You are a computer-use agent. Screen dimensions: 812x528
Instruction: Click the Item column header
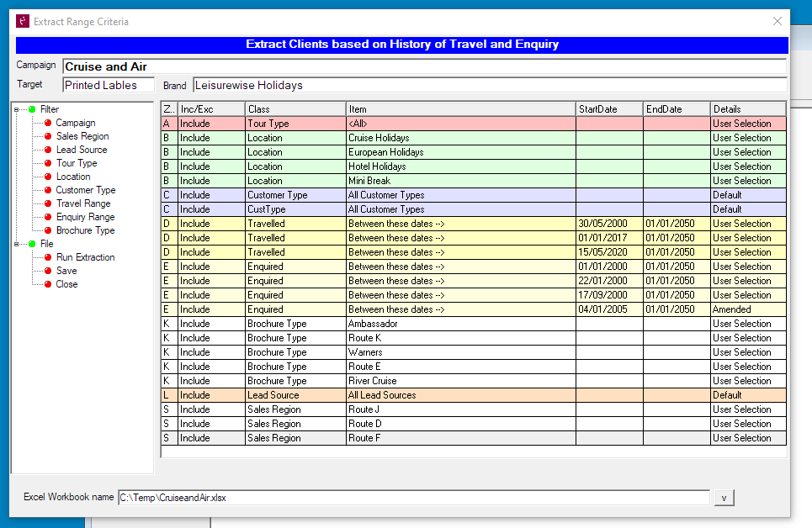click(x=461, y=109)
